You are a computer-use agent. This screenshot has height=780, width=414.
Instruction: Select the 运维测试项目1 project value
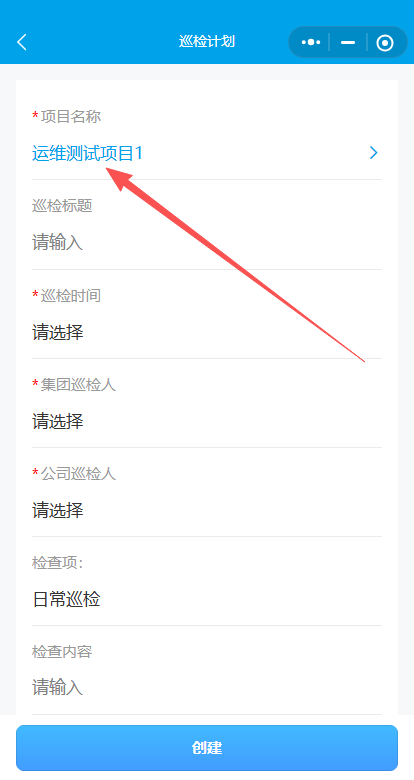88,153
